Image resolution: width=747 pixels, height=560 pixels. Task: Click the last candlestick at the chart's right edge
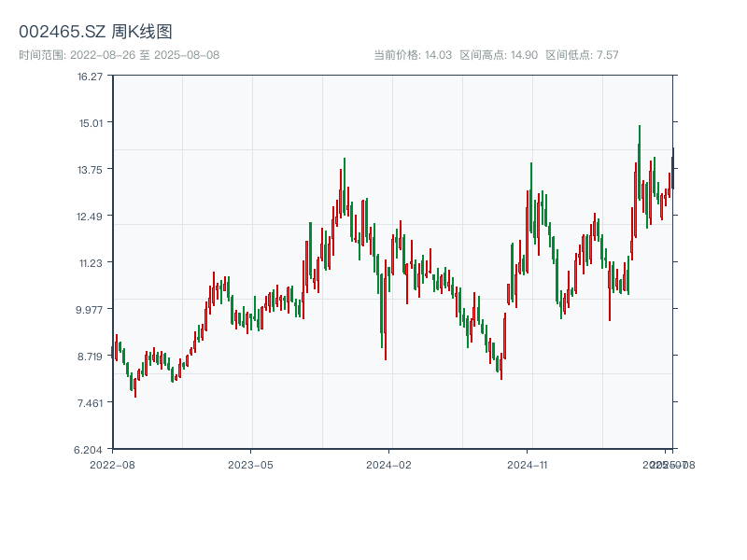click(672, 170)
